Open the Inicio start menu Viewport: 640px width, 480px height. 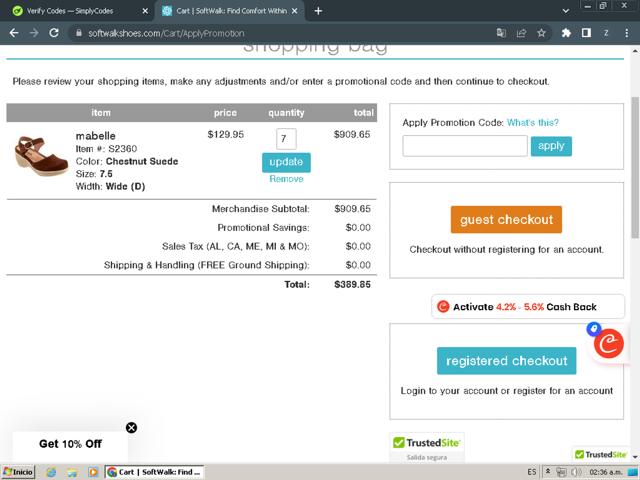pos(18,472)
